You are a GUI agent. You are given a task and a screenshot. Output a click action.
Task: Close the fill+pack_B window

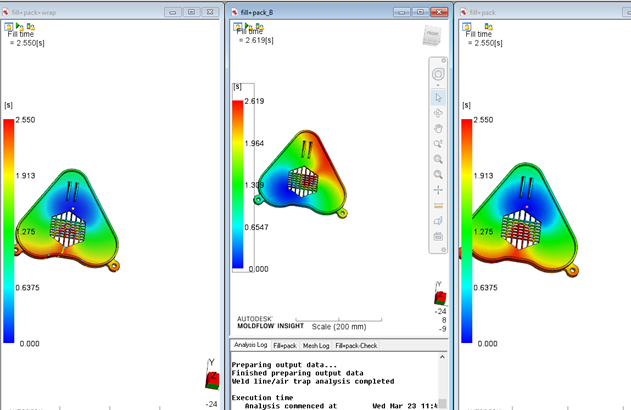coord(439,12)
